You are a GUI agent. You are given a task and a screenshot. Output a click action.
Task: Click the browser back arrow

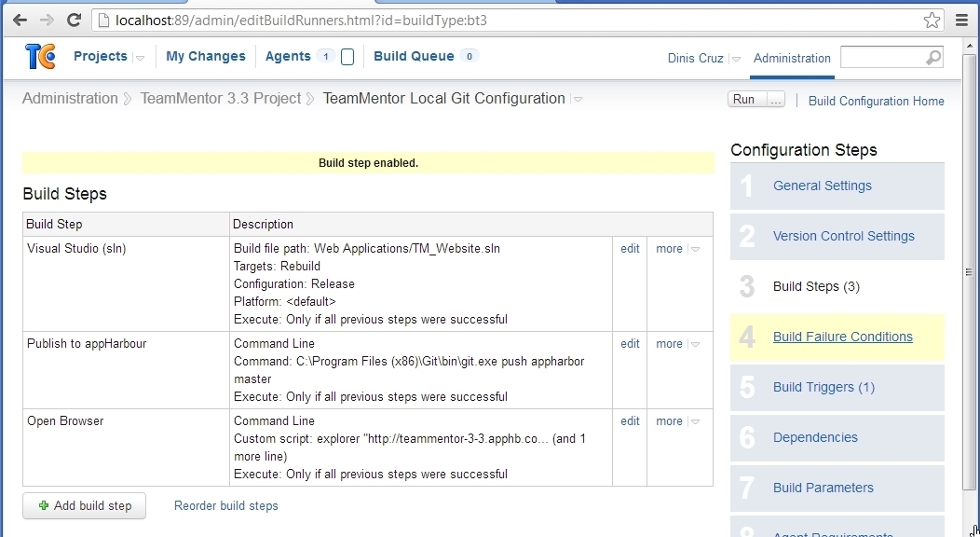tap(20, 20)
